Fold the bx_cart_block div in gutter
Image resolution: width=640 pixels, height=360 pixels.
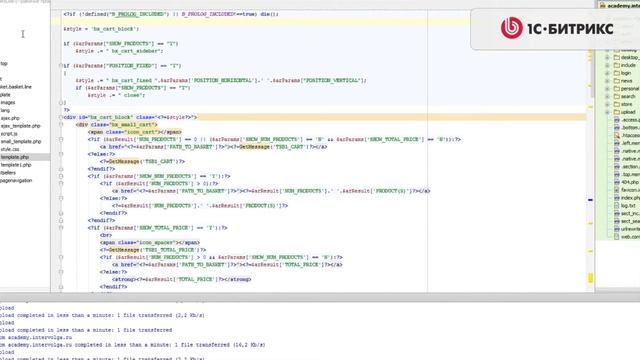(x=60, y=117)
